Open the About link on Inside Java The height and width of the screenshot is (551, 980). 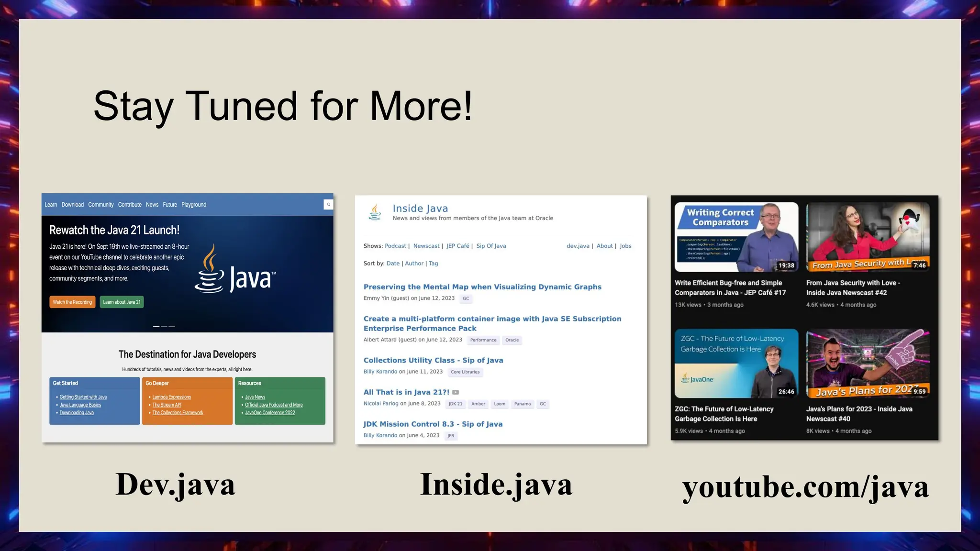click(604, 246)
